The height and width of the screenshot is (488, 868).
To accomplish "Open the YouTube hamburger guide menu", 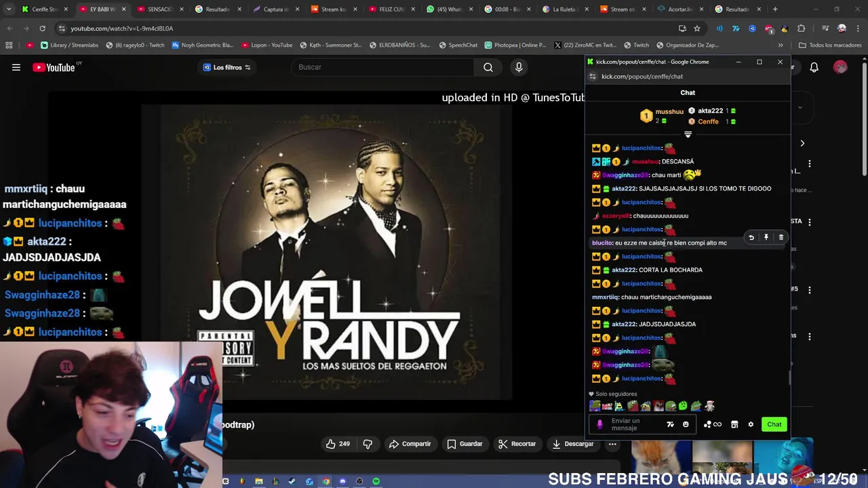I will tap(16, 67).
